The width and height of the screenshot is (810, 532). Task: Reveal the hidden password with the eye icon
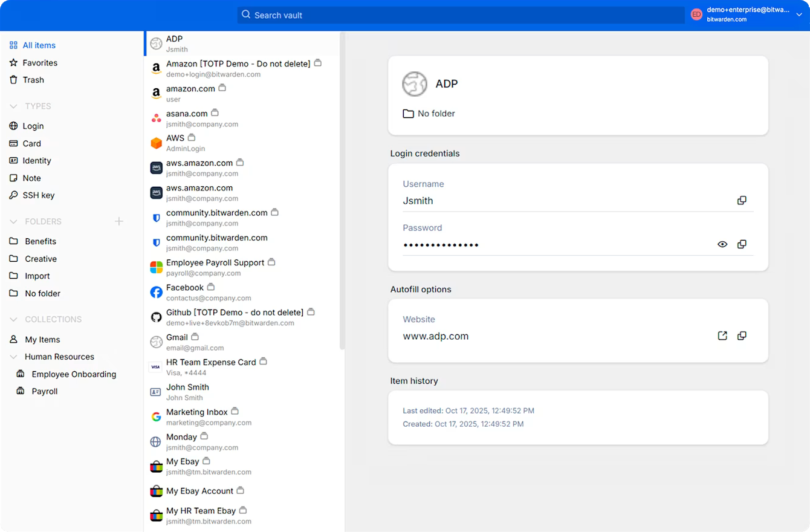pyautogui.click(x=722, y=244)
